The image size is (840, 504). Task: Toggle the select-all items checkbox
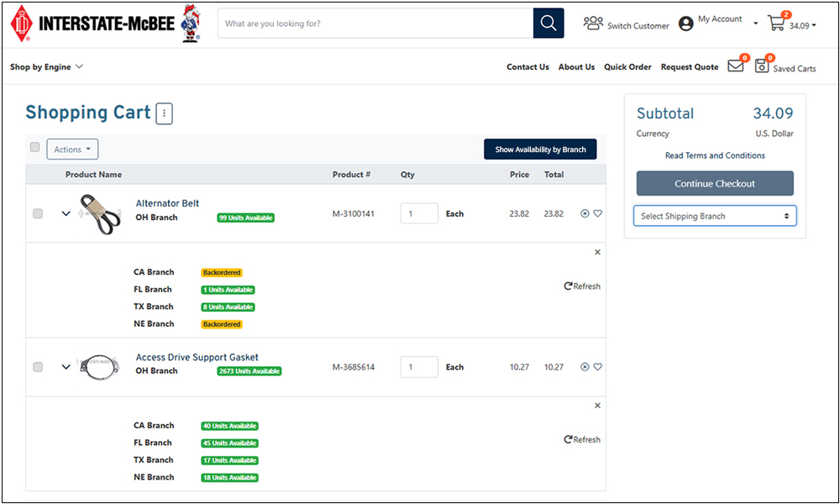click(34, 147)
